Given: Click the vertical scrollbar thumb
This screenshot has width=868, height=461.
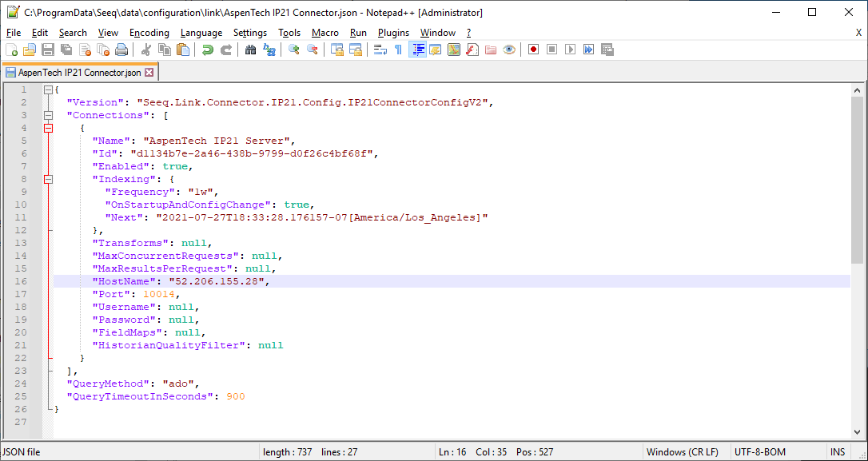Looking at the screenshot, I should click(x=857, y=179).
